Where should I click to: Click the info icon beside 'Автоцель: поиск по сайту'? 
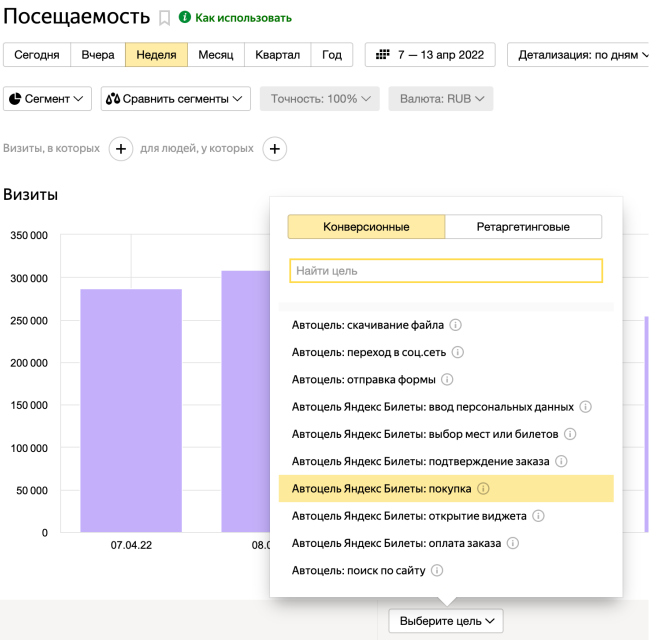[x=437, y=571]
